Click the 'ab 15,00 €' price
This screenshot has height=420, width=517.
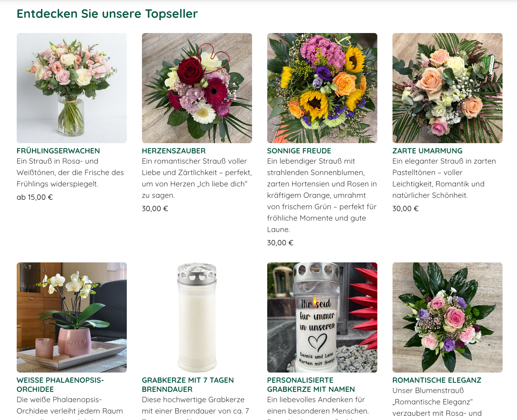(x=35, y=197)
